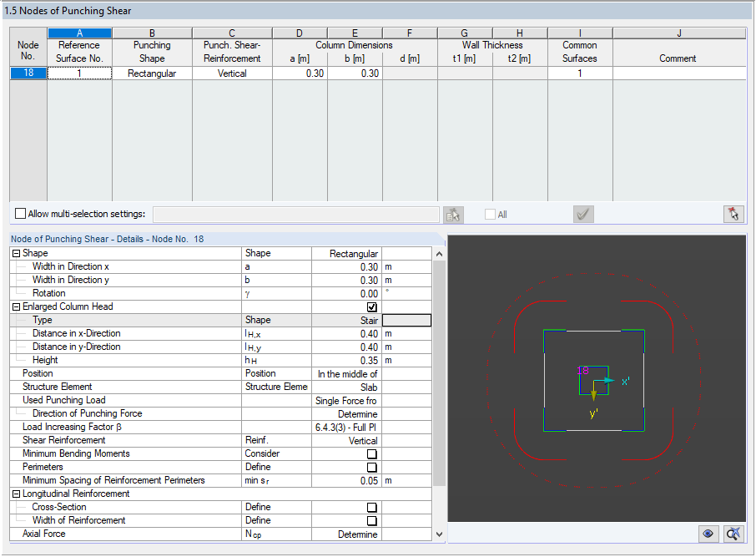Click the pick-node selection arrow icon
Screen dimensions: 756x557
click(733, 214)
